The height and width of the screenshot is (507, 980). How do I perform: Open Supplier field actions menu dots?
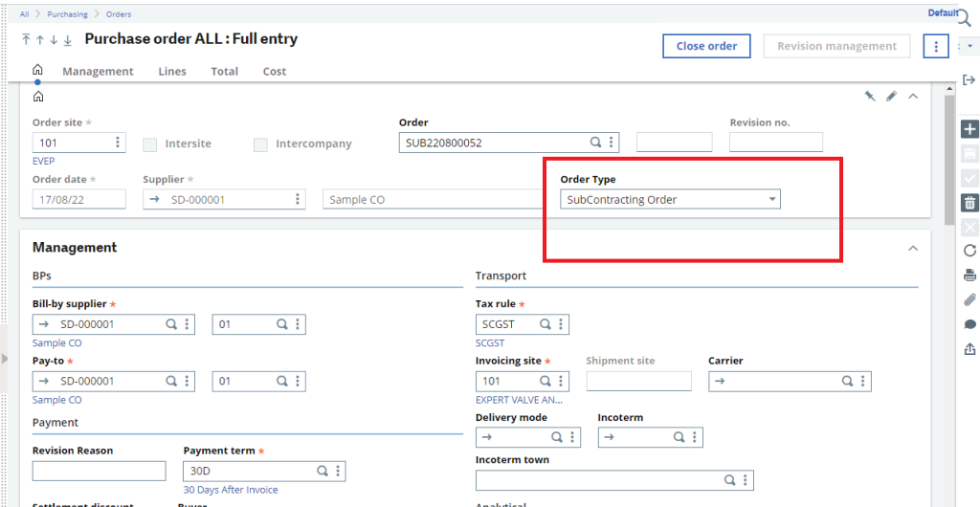298,199
